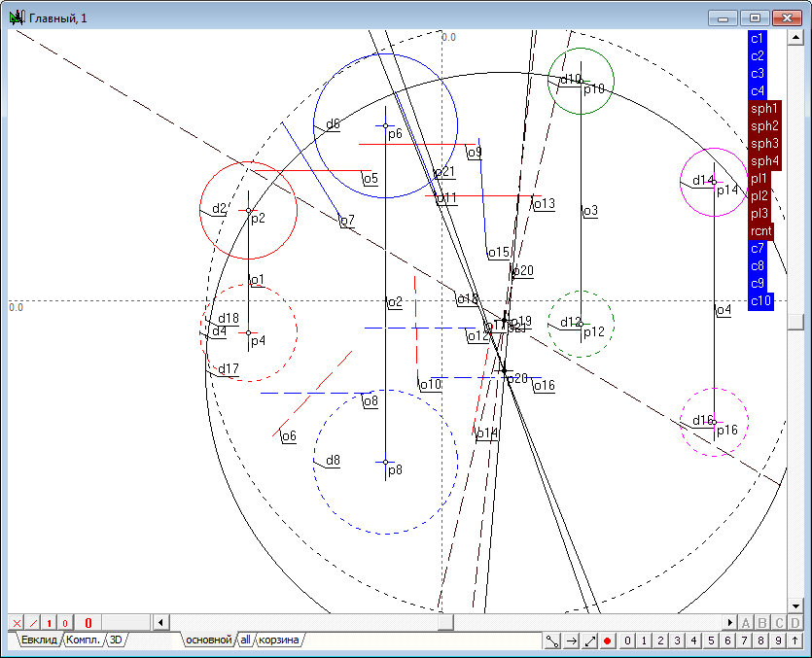The width and height of the screenshot is (812, 658).
Task: Switch to the Евклид tab
Action: coord(39,640)
